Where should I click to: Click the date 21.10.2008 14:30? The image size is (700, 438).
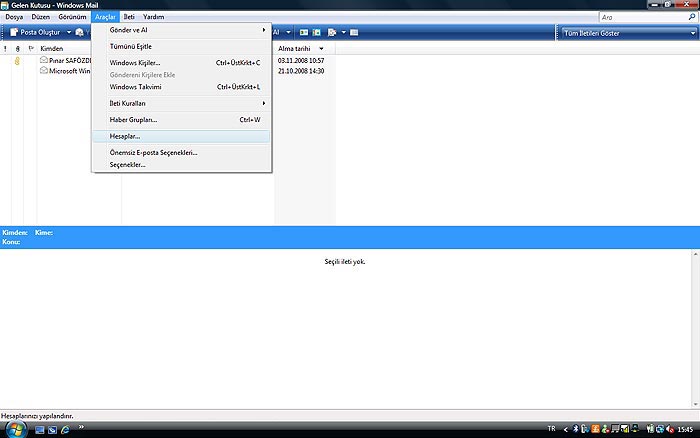tap(301, 71)
